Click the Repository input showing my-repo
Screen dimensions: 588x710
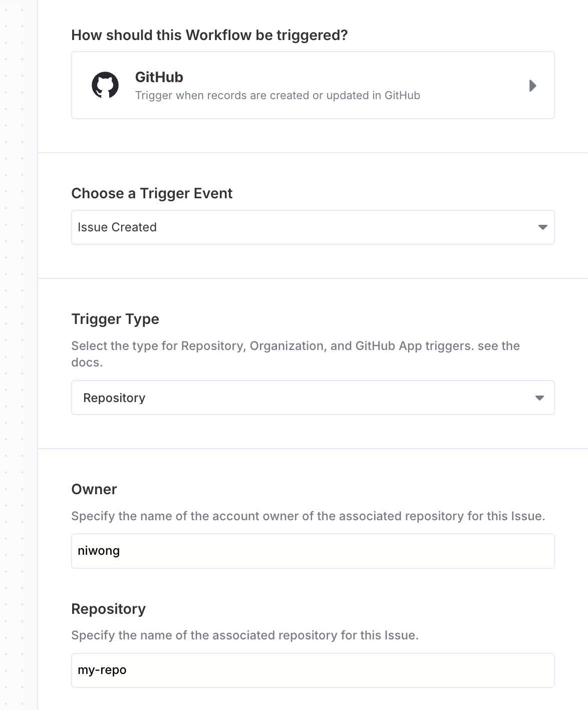[313, 670]
